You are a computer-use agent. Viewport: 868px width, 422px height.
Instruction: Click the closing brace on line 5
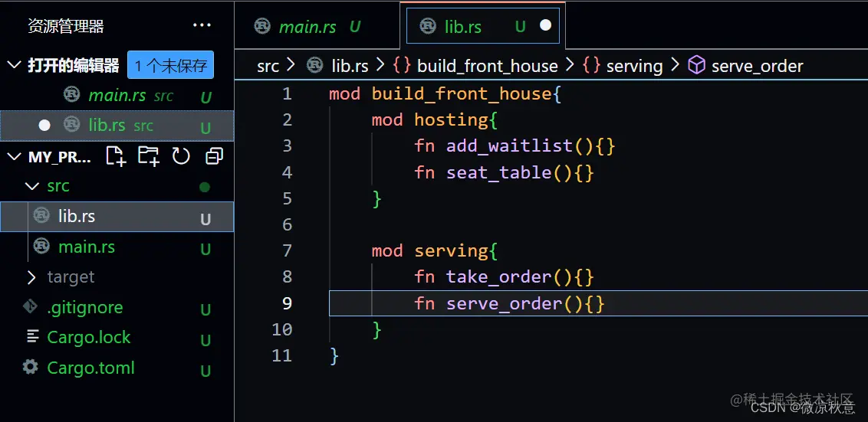pyautogui.click(x=376, y=198)
